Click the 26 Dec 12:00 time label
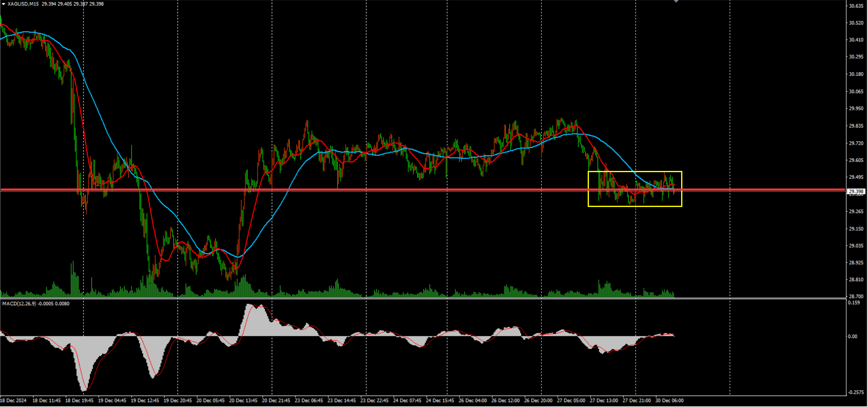 click(x=505, y=401)
